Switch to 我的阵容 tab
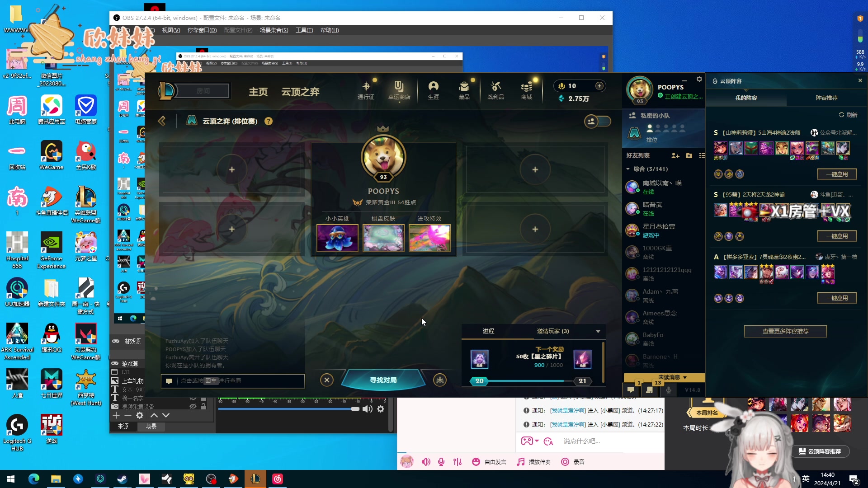The height and width of the screenshot is (488, 868). click(746, 98)
